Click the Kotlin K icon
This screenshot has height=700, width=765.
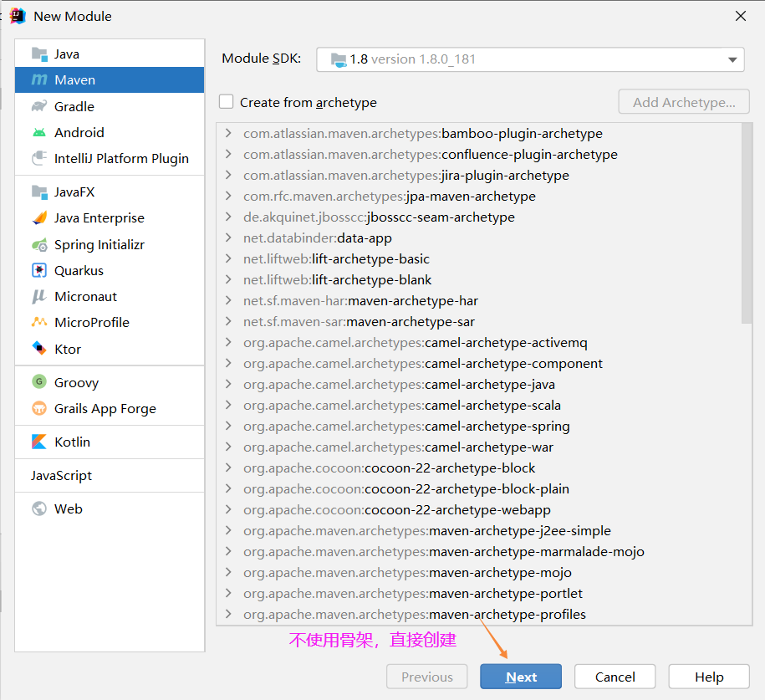[x=39, y=442]
